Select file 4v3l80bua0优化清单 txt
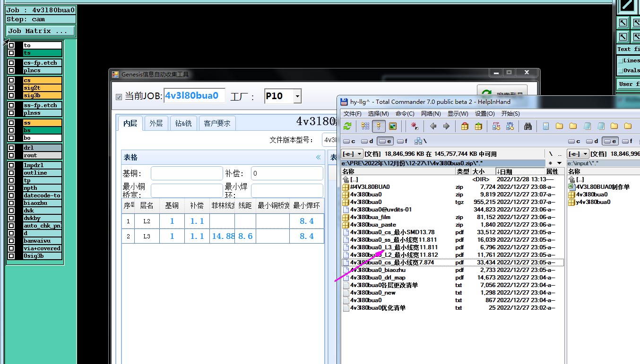 click(452, 308)
